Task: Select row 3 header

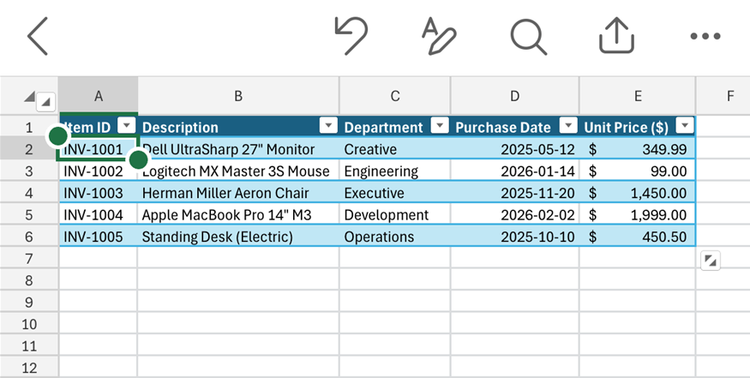Action: click(29, 171)
